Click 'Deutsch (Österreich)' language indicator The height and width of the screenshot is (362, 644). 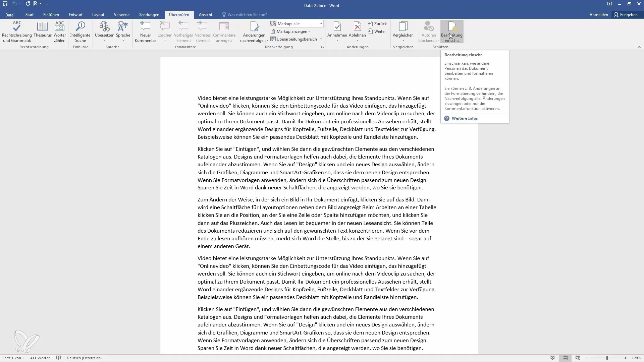(x=84, y=358)
